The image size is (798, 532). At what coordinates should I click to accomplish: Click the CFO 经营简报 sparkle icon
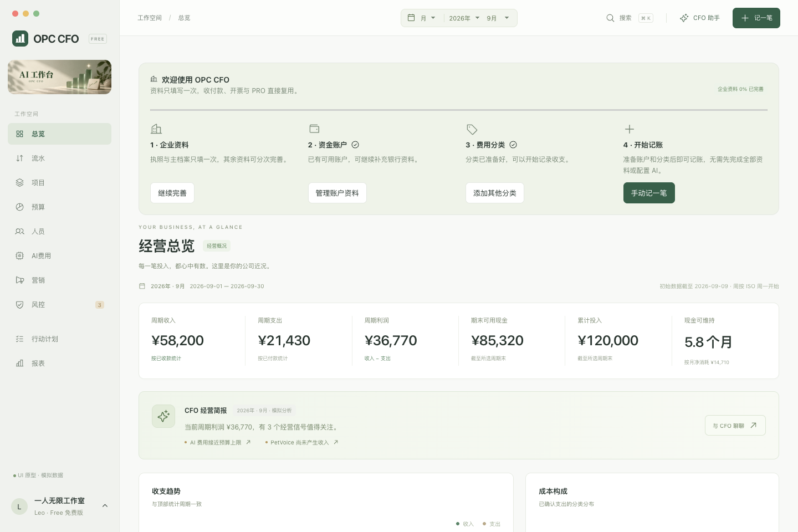163,416
